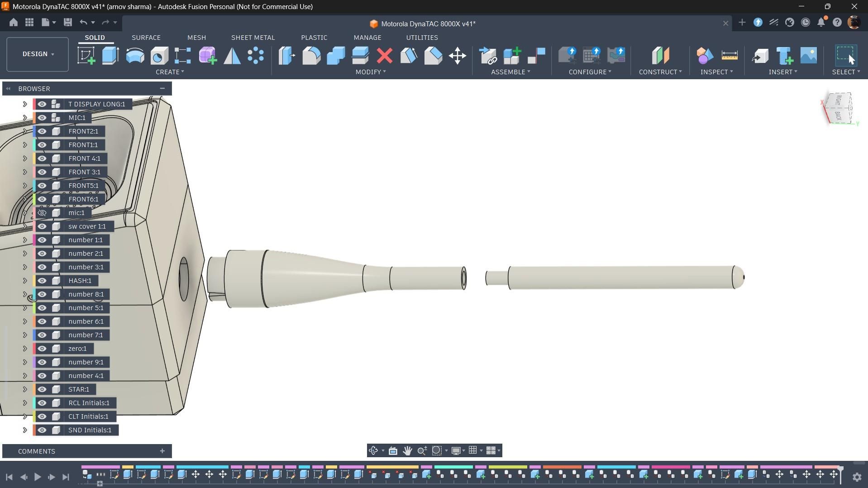The image size is (868, 488).
Task: Open the Job Status clock icon
Action: [x=806, y=22]
